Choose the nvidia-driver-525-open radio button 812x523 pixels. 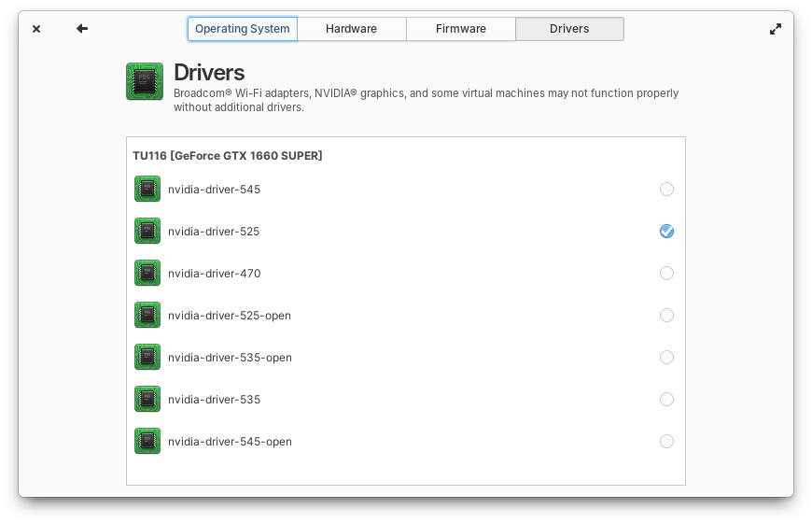pos(666,315)
